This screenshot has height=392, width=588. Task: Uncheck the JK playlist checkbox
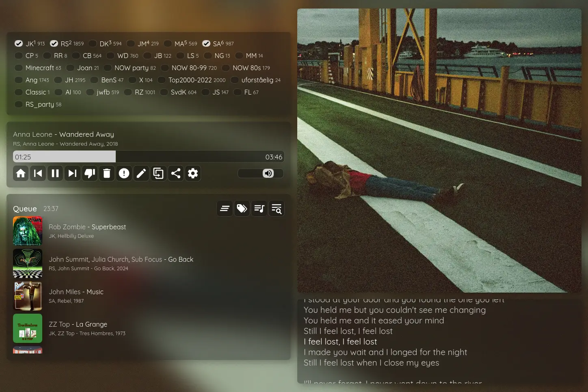point(19,43)
